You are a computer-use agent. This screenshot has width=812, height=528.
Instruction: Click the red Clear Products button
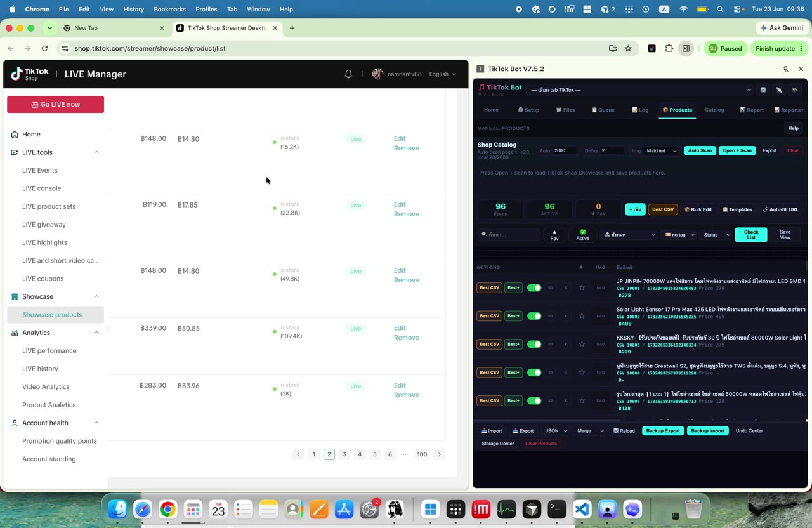pyautogui.click(x=540, y=444)
